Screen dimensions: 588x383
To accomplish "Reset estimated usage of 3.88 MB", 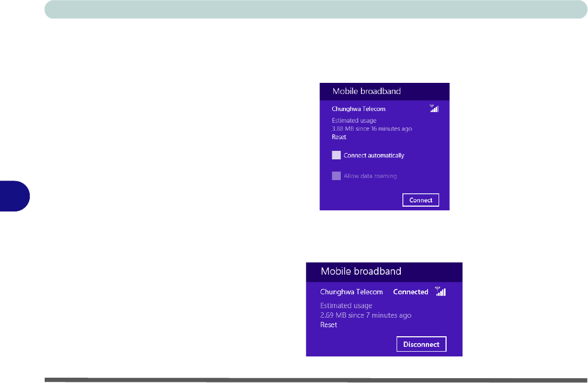I will [x=339, y=137].
